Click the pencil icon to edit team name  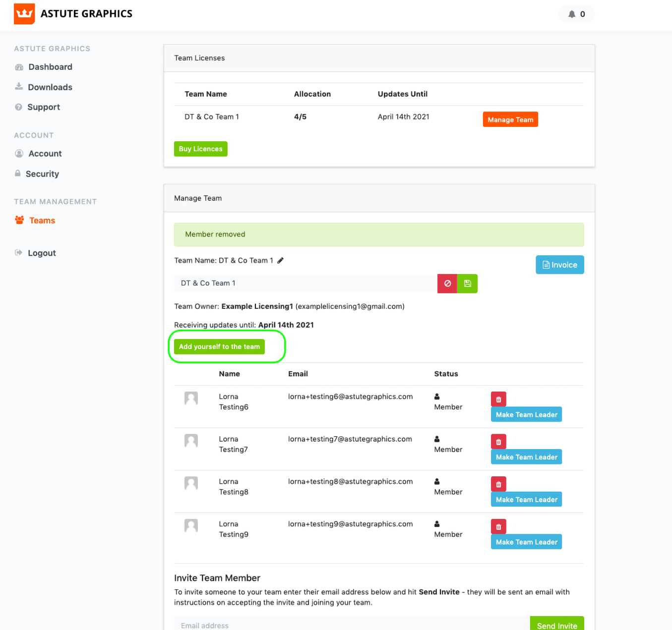point(280,261)
